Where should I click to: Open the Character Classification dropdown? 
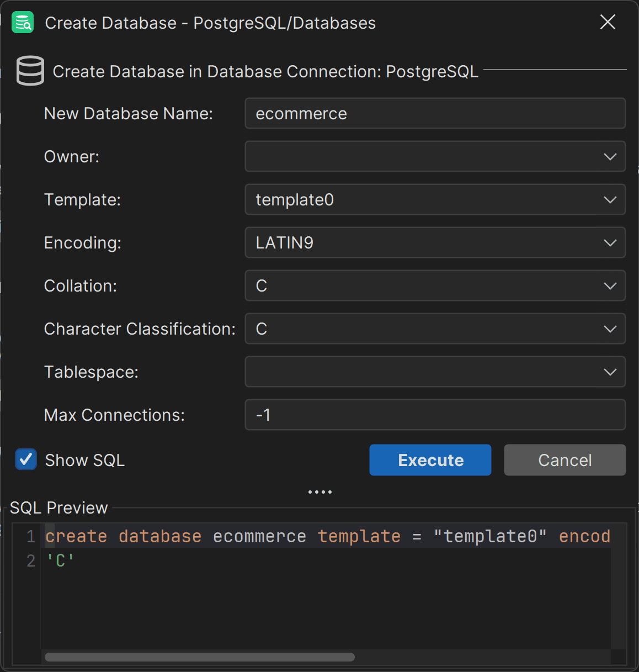coord(610,329)
